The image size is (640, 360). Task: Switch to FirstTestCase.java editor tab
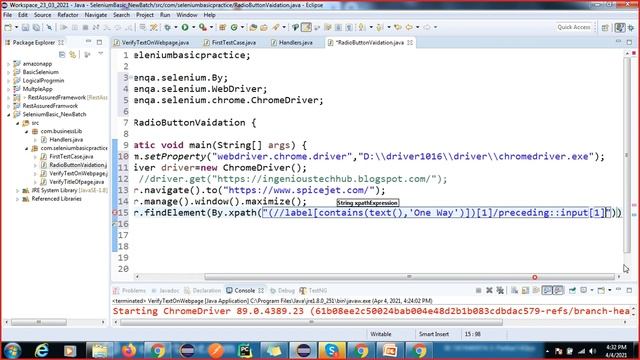[x=230, y=42]
